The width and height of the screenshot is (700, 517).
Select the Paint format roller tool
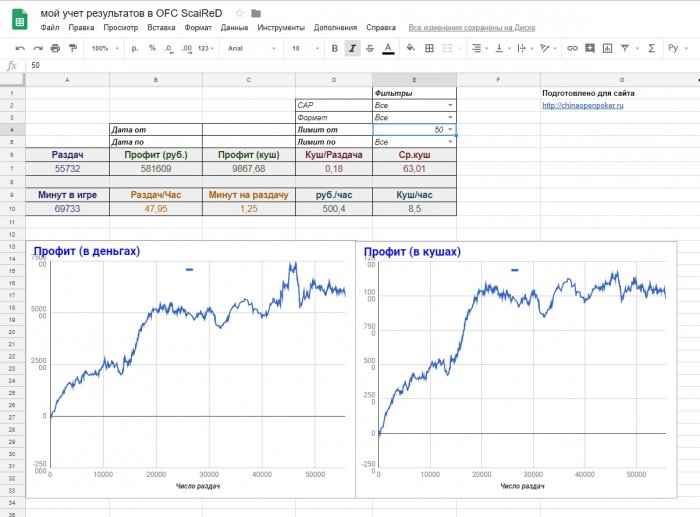71,47
